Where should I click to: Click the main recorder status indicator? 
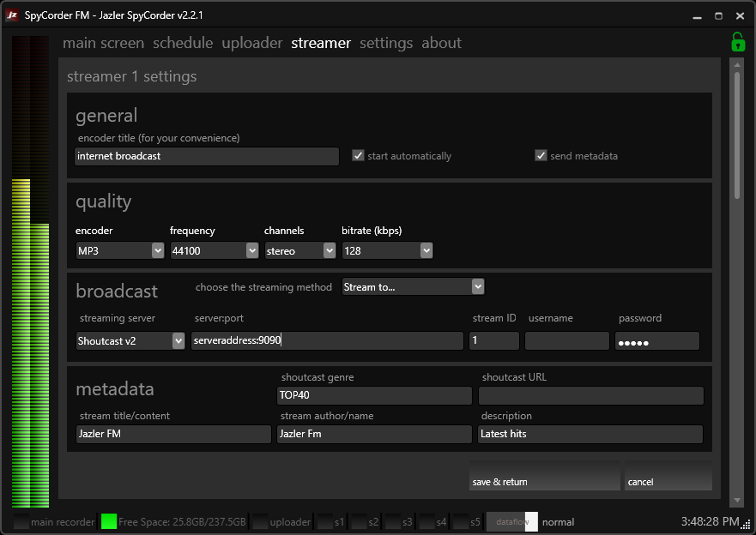click(21, 521)
